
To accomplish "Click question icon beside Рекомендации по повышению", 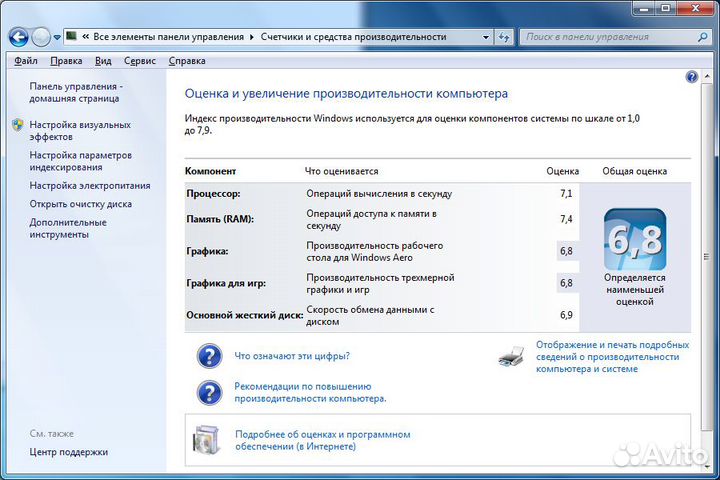I will coord(209,393).
